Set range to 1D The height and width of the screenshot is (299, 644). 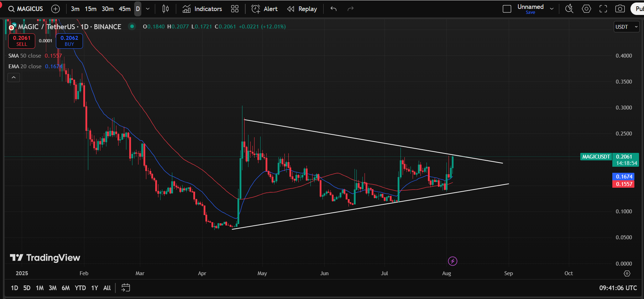15,288
